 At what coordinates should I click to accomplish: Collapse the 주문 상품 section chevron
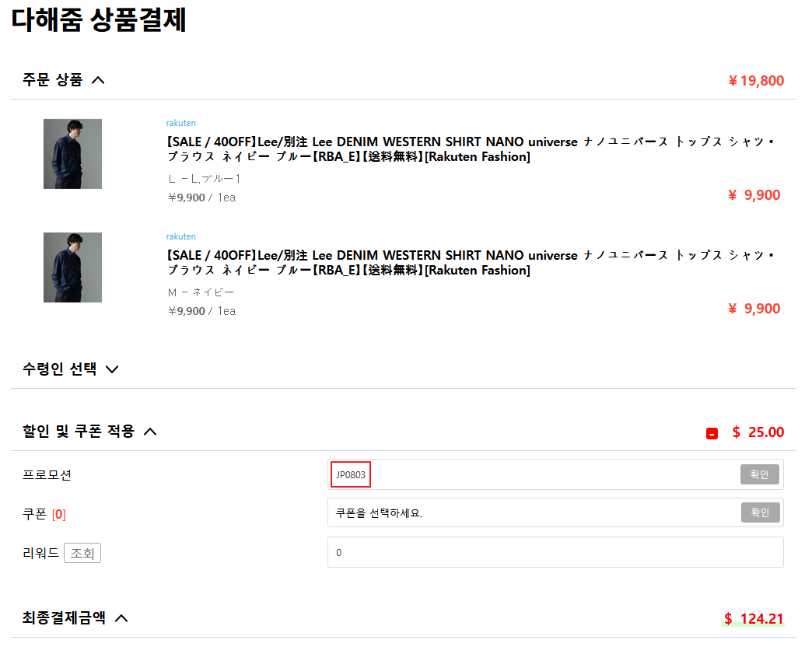point(98,80)
